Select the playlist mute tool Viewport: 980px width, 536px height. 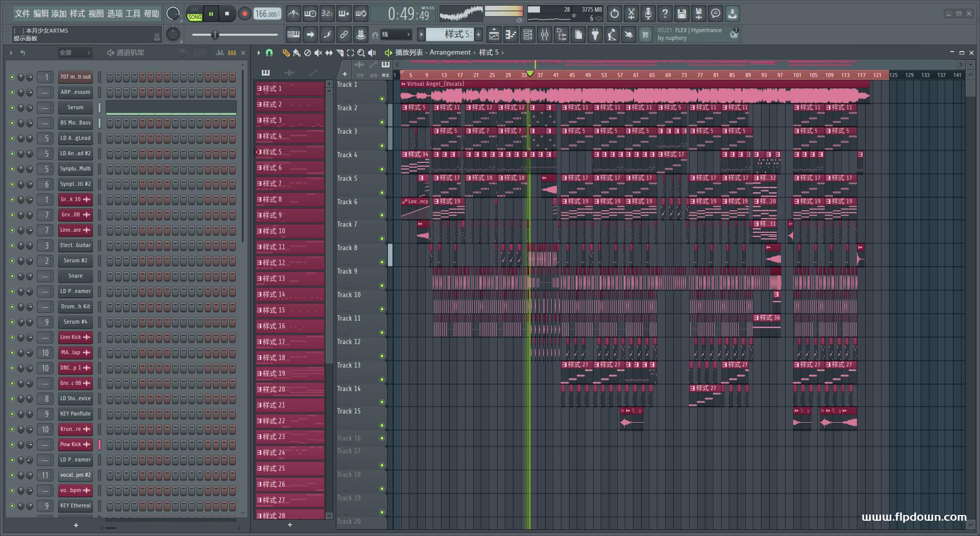click(318, 53)
